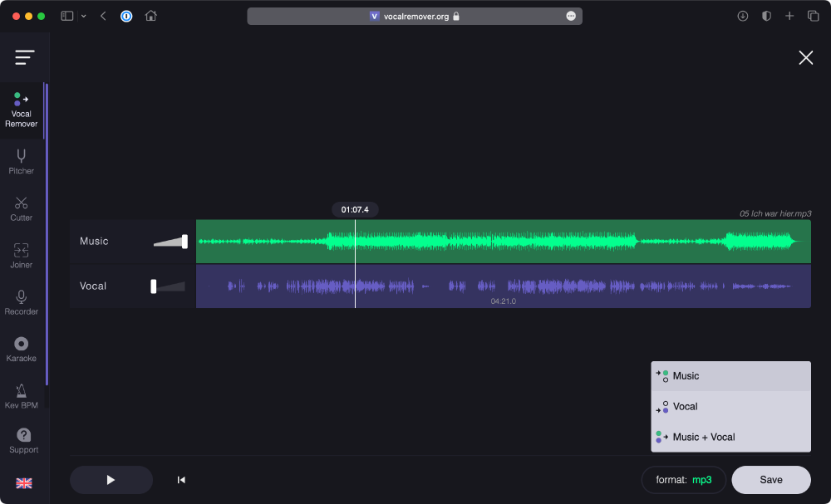Click the vocalremover.org address bar

point(415,17)
